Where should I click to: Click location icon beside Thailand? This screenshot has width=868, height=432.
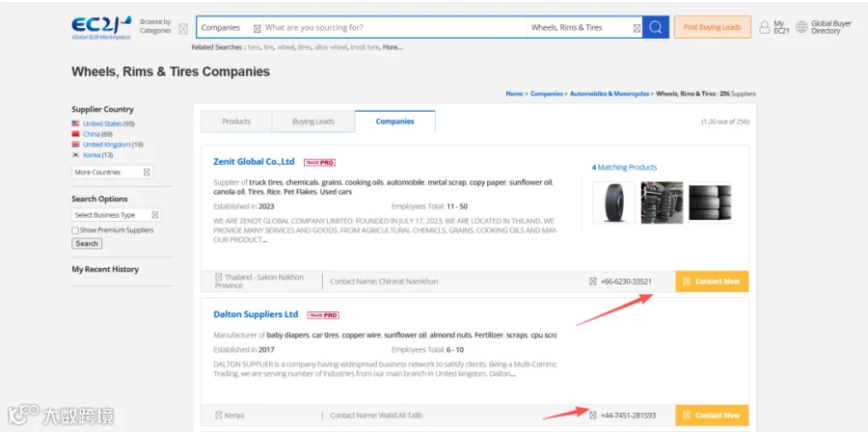[219, 277]
